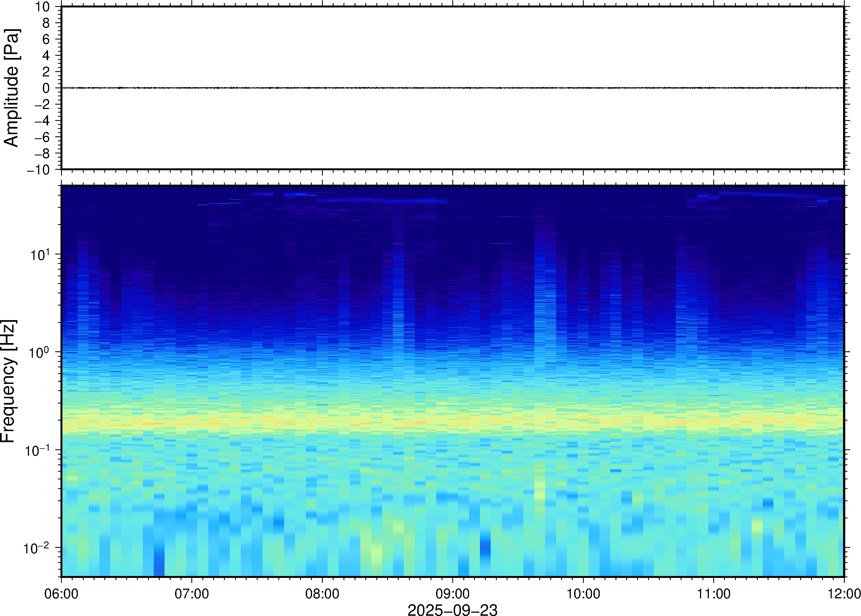The image size is (861, 616).
Task: Click the 10⁻² frequency tick label
Action: pos(36,548)
